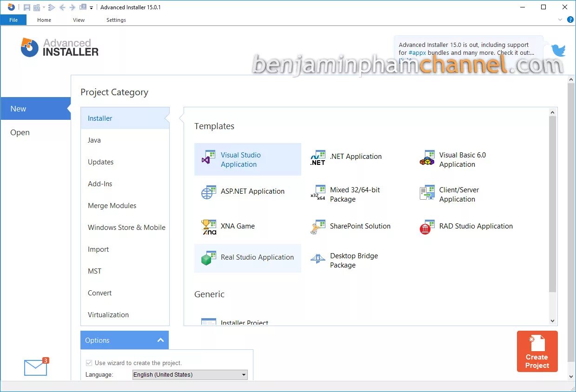Select the Installer project category

tap(125, 118)
